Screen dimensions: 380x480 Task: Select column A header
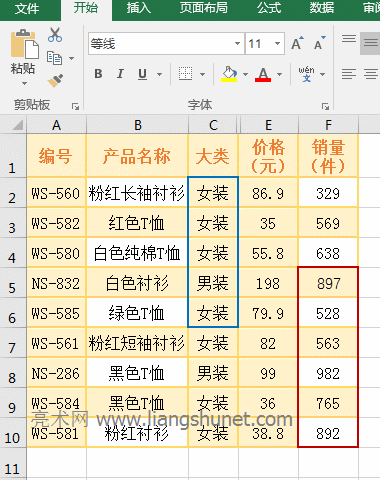click(56, 125)
